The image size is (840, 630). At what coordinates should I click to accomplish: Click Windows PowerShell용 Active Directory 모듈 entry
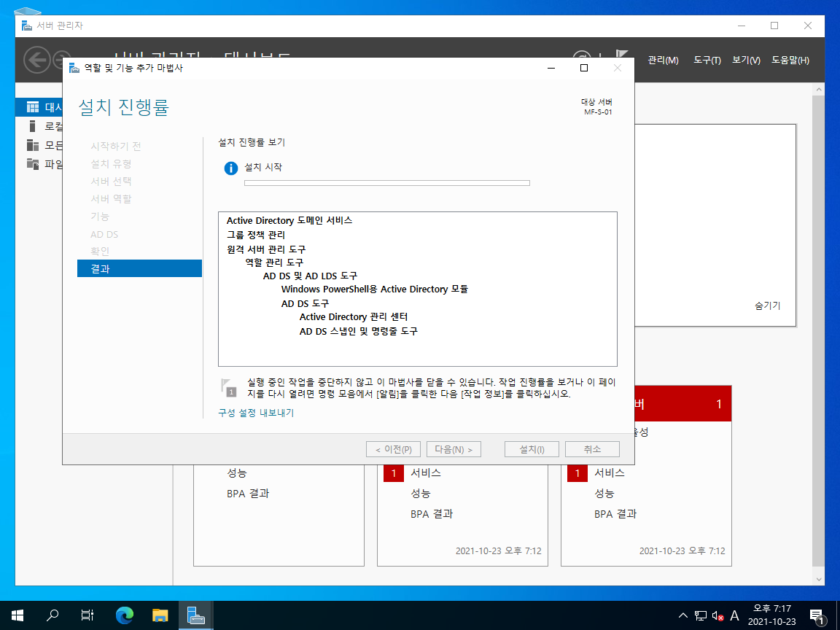click(x=375, y=289)
